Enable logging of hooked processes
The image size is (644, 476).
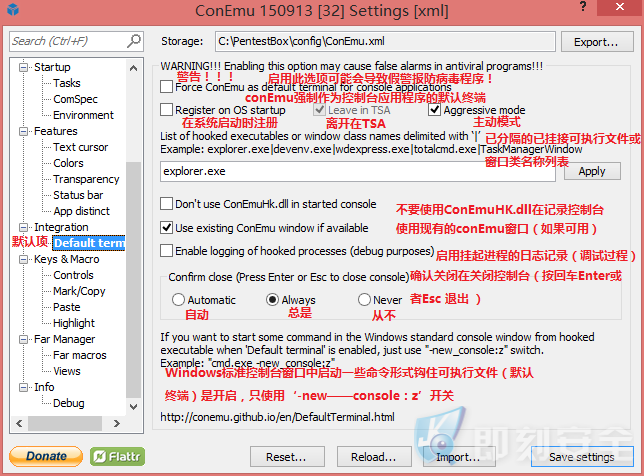[166, 251]
